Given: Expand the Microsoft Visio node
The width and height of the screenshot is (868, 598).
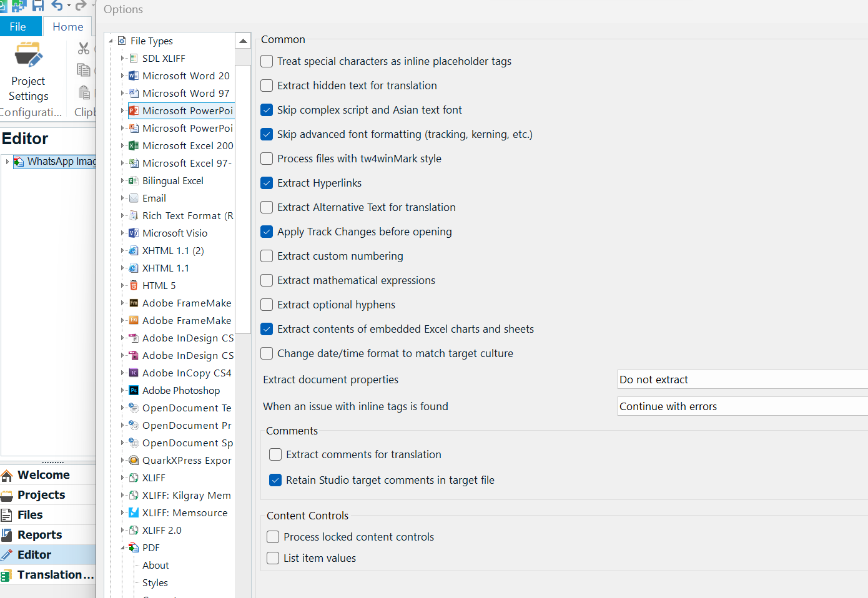Looking at the screenshot, I should pyautogui.click(x=122, y=233).
